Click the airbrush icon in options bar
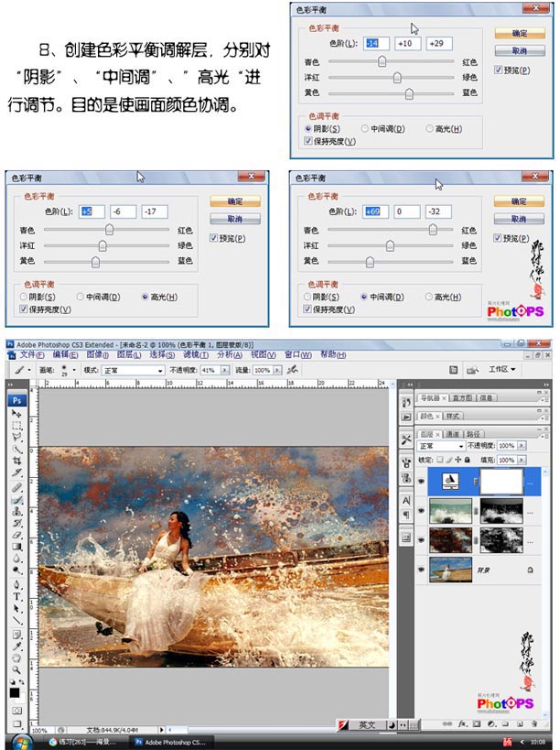560x750 pixels. pyautogui.click(x=293, y=370)
